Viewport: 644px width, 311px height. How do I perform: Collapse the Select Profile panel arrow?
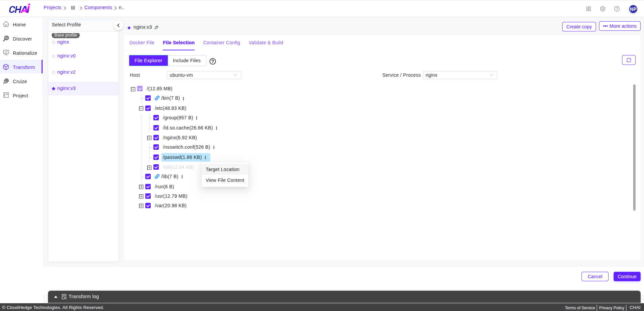coord(118,25)
